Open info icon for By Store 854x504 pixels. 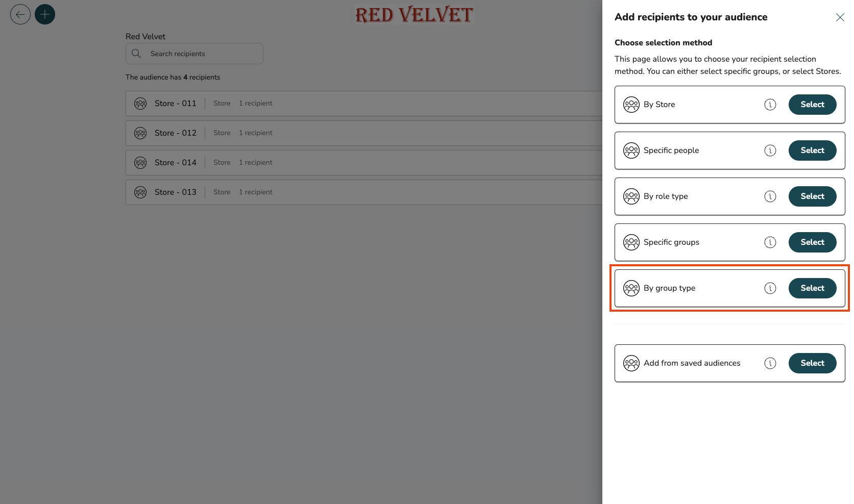[x=770, y=105]
